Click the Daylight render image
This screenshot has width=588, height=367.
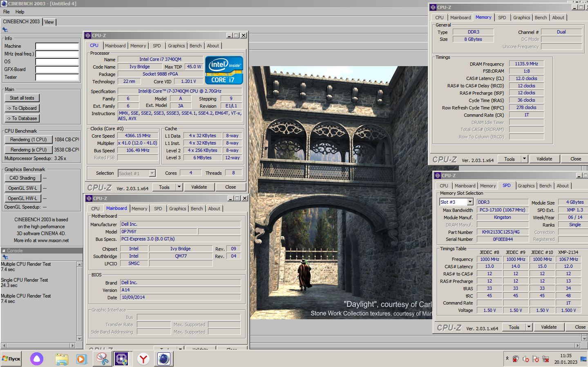[341, 192]
